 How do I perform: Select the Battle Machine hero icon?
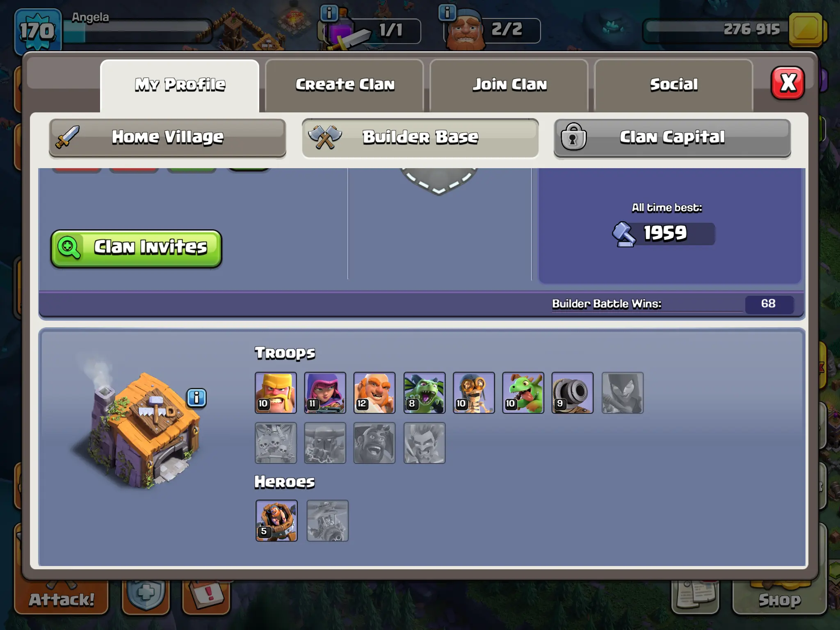[276, 520]
